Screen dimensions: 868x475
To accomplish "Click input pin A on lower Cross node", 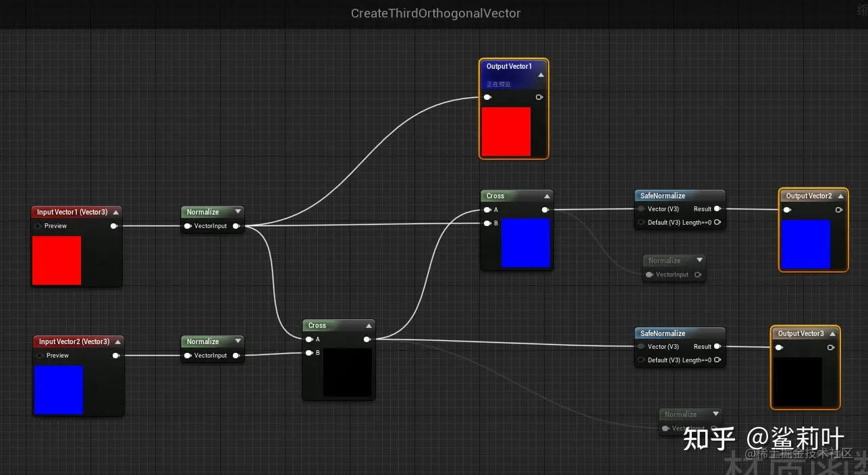I will (x=309, y=339).
